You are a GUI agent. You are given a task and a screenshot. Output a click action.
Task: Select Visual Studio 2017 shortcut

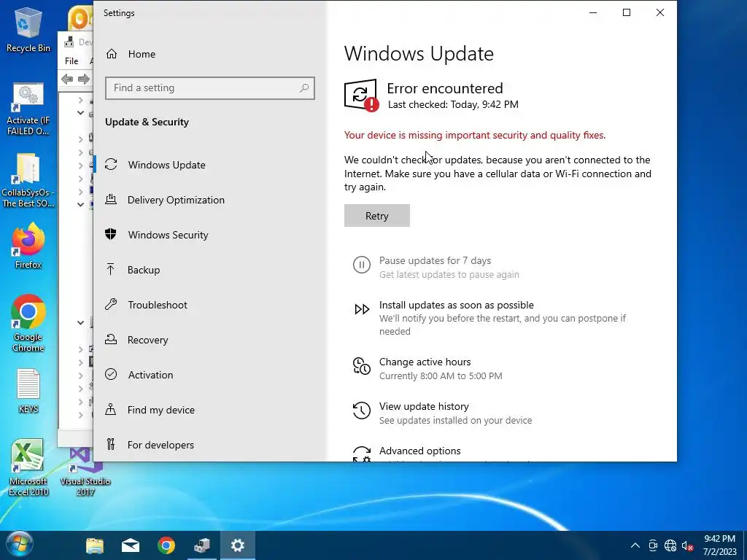(x=85, y=472)
